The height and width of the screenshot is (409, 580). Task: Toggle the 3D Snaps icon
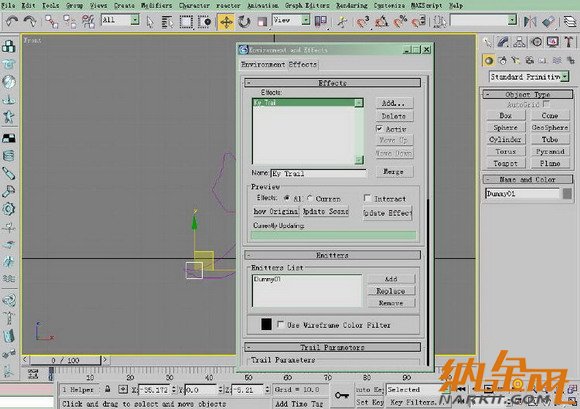point(363,22)
